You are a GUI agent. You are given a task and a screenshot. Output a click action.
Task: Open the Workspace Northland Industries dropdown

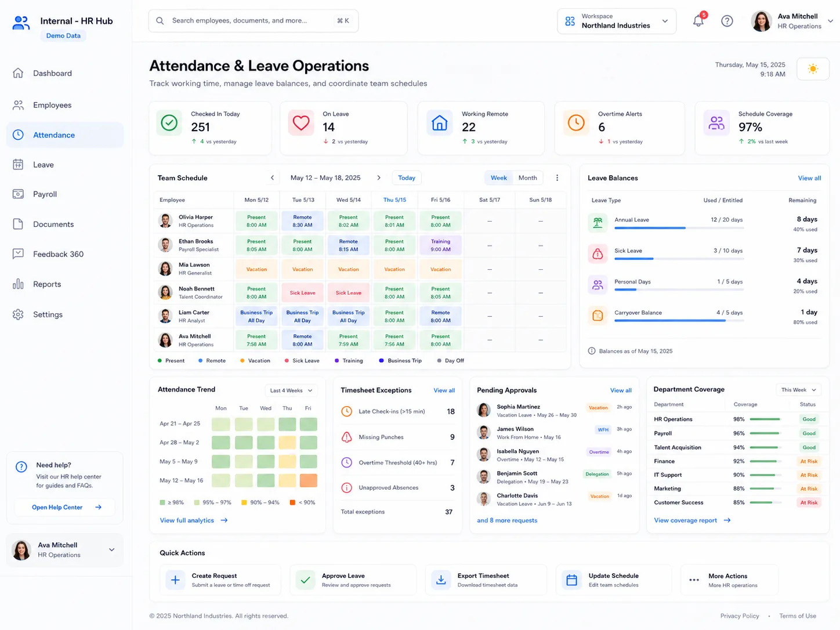pyautogui.click(x=617, y=21)
